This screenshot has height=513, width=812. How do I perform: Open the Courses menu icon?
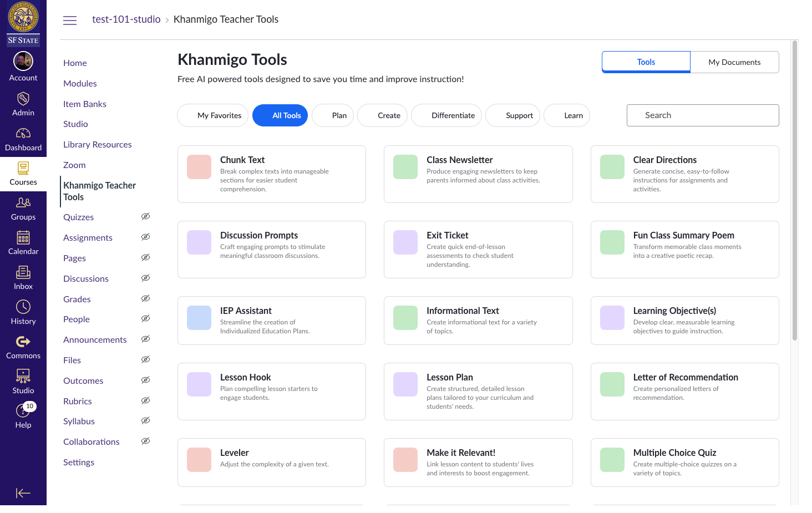tap(23, 168)
